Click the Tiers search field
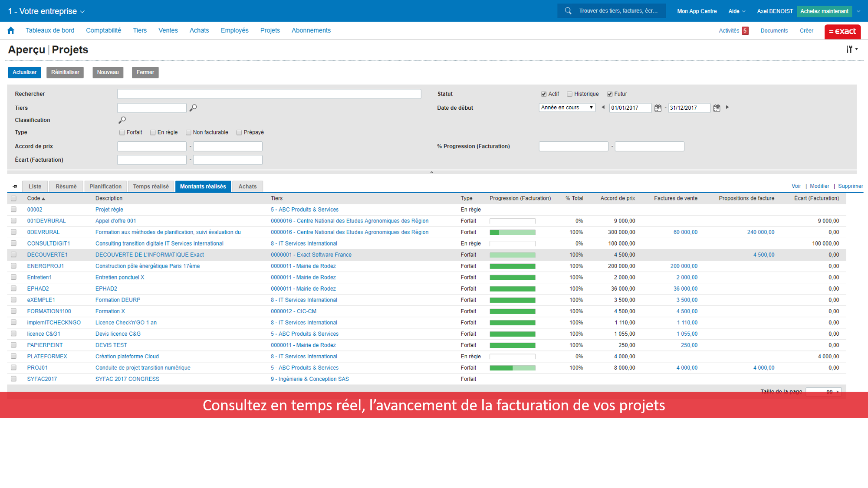868x488 pixels. (x=151, y=108)
